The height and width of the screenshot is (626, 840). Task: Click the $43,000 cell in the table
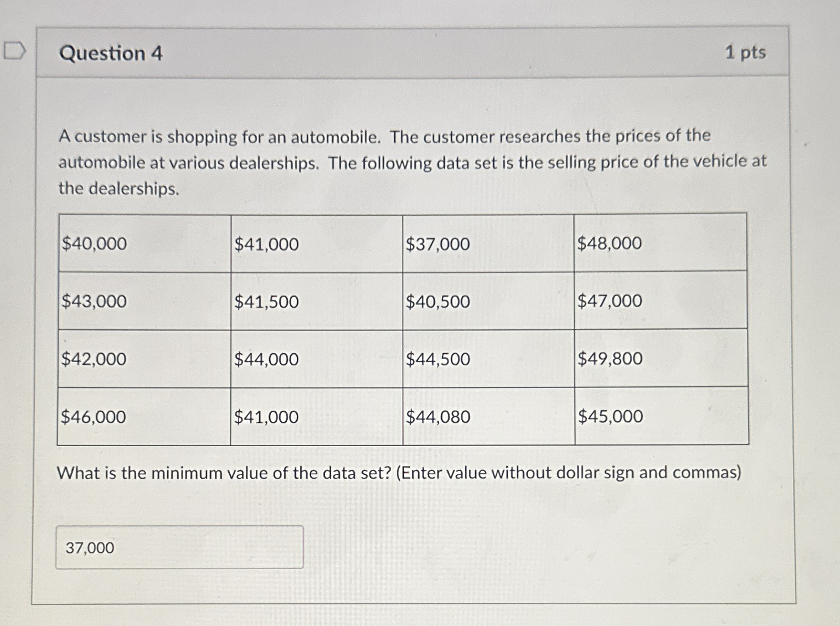(94, 302)
